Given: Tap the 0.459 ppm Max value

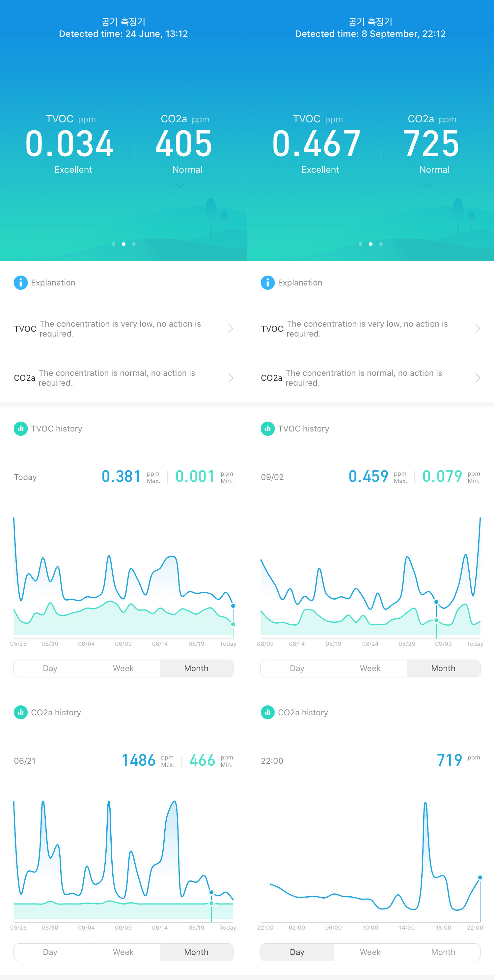Looking at the screenshot, I should point(369,477).
